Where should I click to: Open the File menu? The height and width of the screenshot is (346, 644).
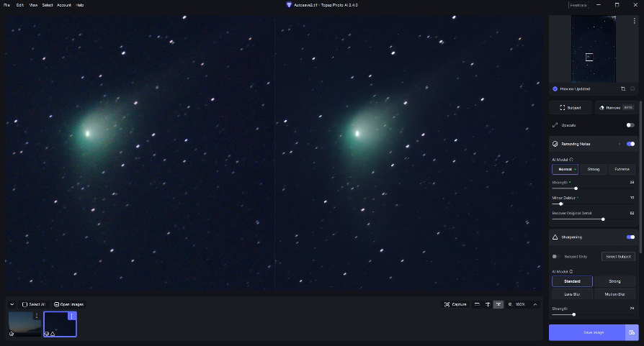[7, 4]
